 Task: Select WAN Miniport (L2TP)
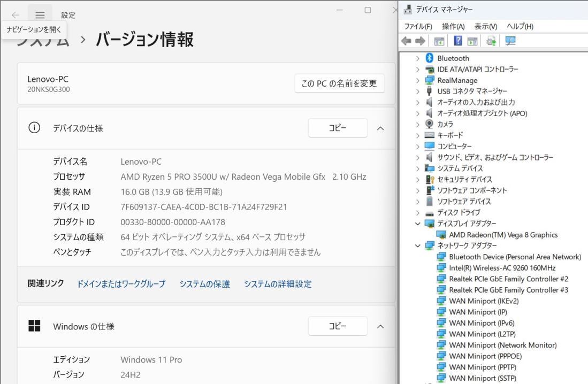(482, 334)
